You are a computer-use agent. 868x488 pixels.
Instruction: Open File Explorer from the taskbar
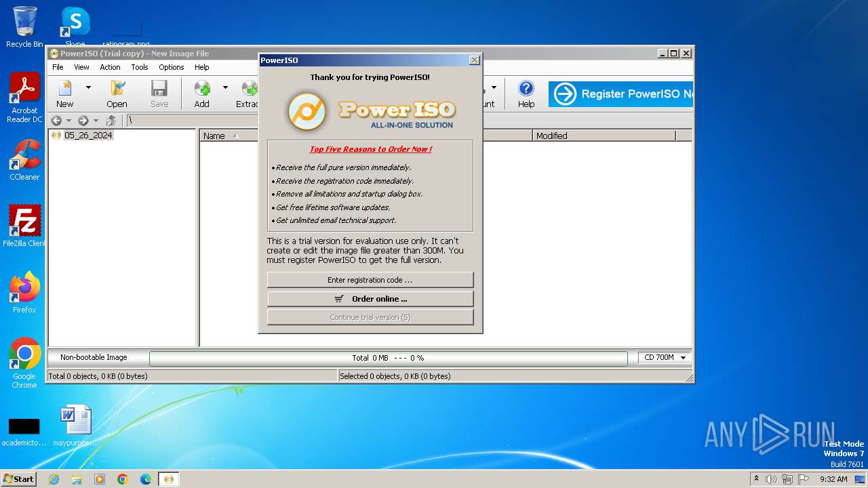point(77,479)
